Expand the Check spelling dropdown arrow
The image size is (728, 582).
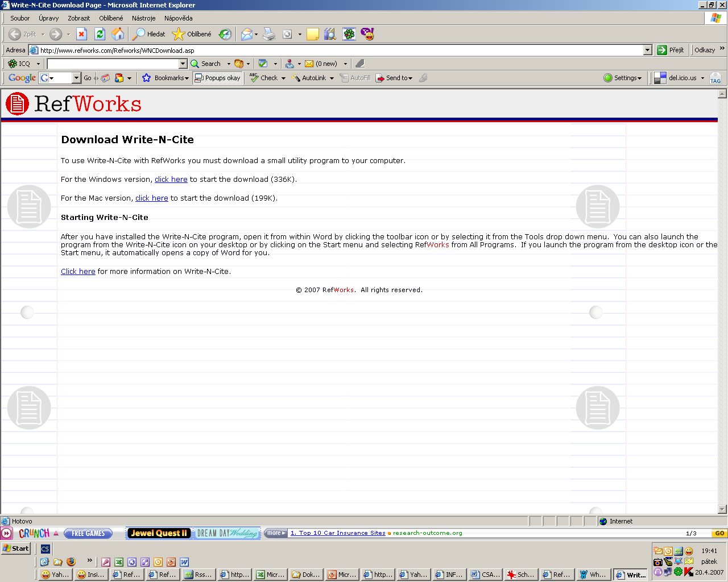tap(283, 78)
